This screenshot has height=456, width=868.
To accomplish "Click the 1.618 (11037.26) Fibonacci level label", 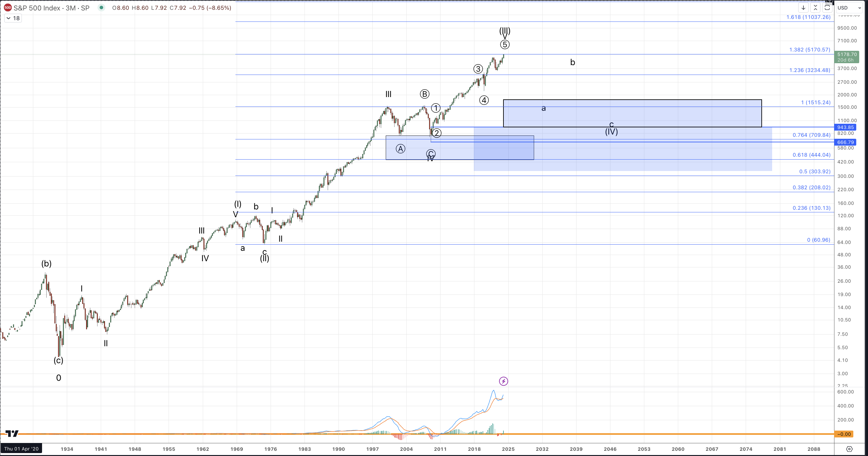I will (x=808, y=17).
